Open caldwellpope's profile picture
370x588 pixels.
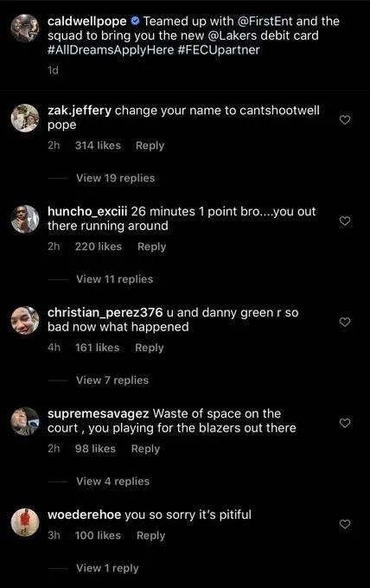tap(25, 29)
